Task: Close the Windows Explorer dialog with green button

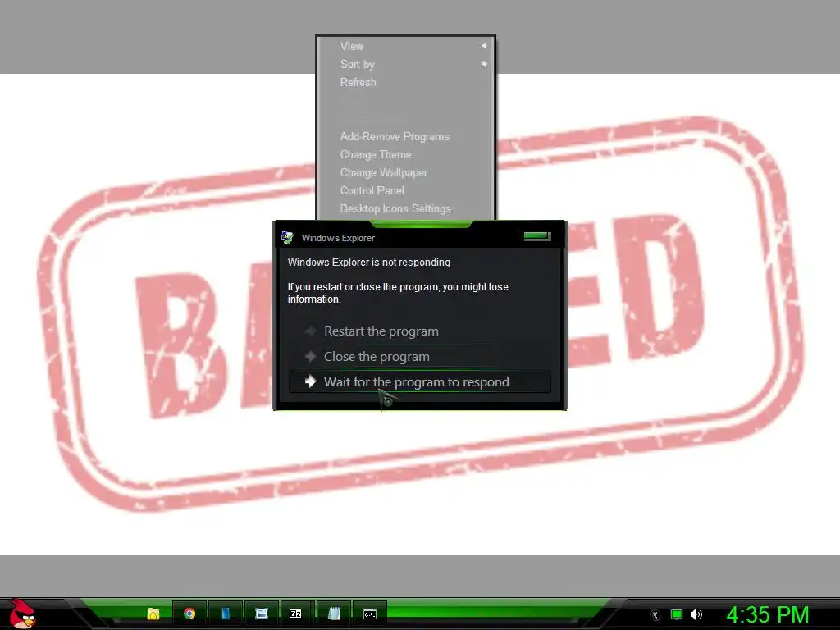Action: [537, 235]
